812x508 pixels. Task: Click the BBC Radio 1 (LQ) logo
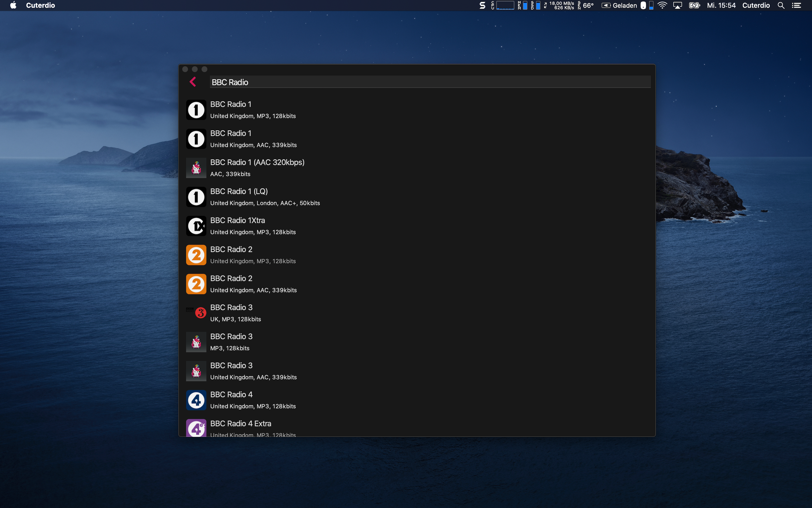point(196,197)
